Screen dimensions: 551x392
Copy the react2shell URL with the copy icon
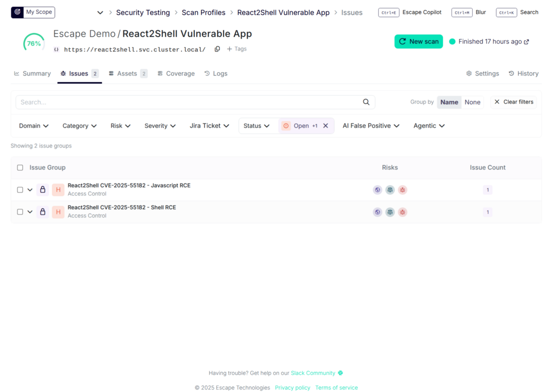coord(217,49)
